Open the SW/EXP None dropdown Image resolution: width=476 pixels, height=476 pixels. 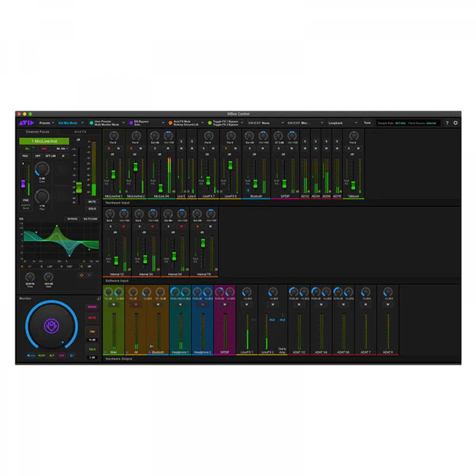(266, 123)
